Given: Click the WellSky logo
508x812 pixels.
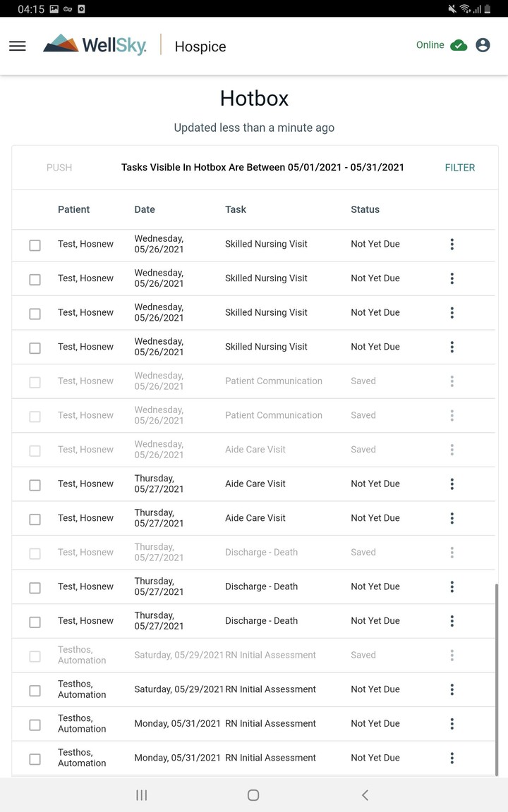Looking at the screenshot, I should pos(95,45).
